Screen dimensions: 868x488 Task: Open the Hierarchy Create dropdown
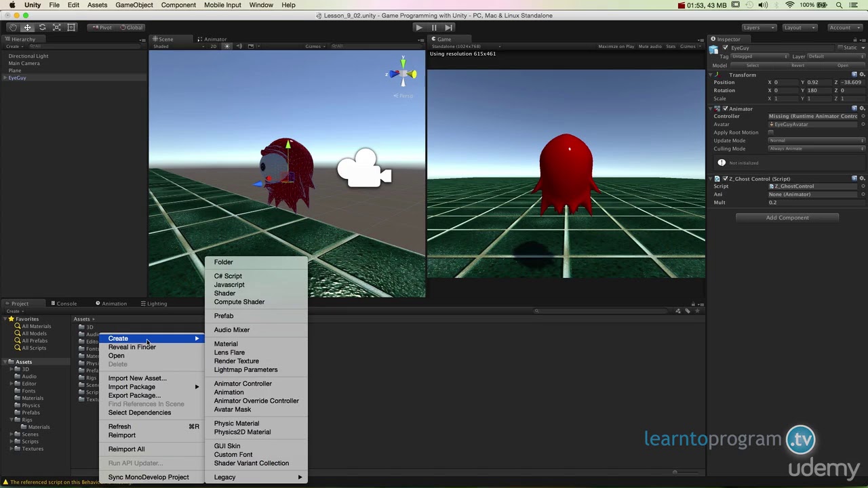(14, 46)
